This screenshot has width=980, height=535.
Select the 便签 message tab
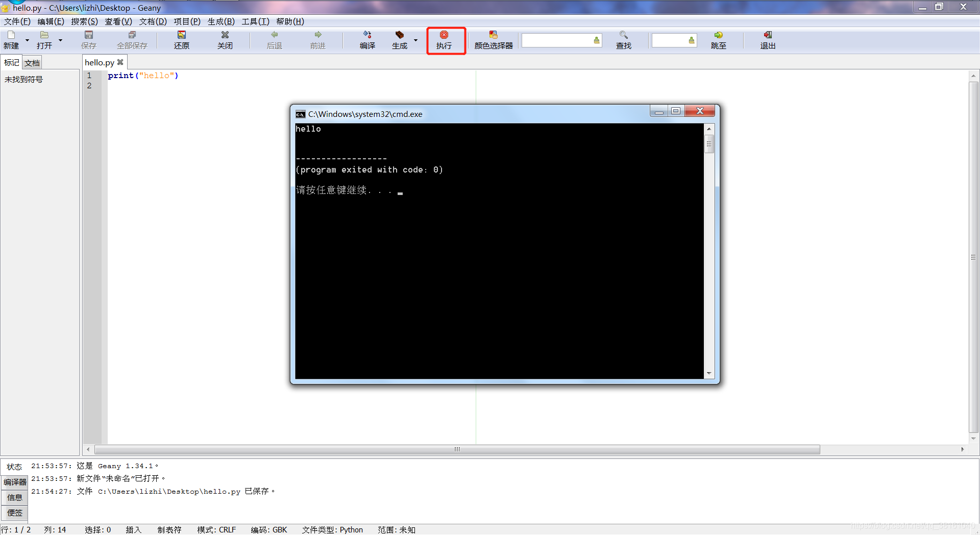[x=15, y=513]
